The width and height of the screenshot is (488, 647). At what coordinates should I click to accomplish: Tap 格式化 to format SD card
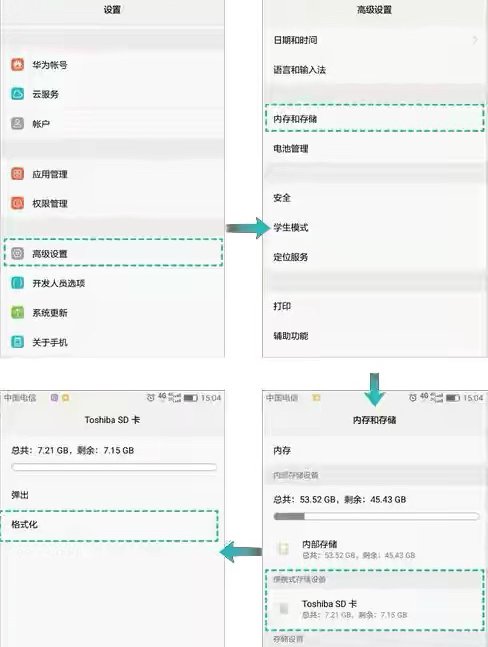[x=109, y=525]
